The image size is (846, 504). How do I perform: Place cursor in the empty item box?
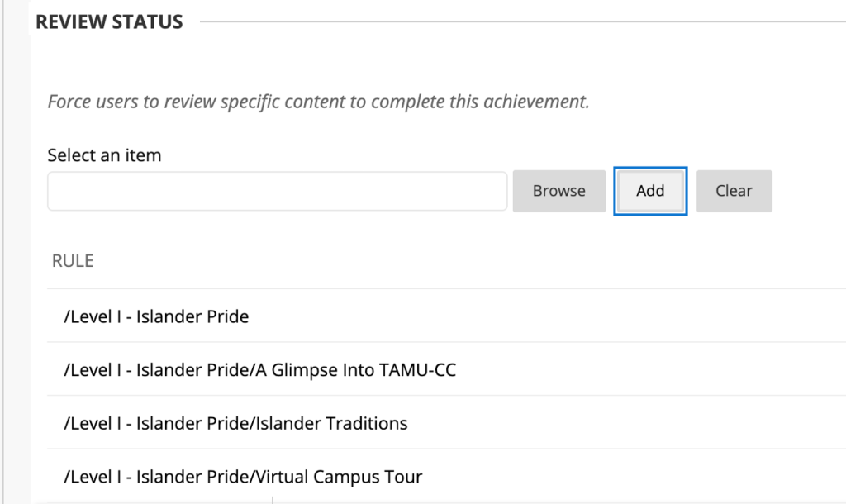click(x=277, y=191)
